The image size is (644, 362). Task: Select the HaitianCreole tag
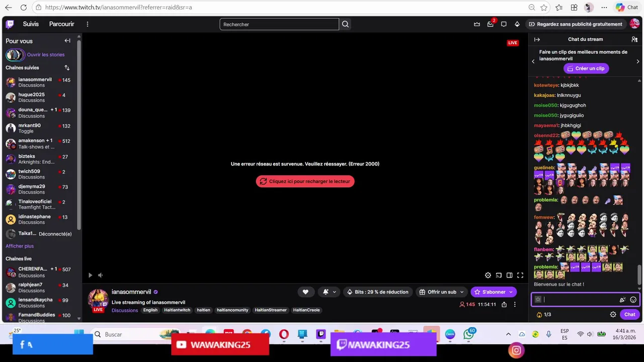pyautogui.click(x=306, y=310)
